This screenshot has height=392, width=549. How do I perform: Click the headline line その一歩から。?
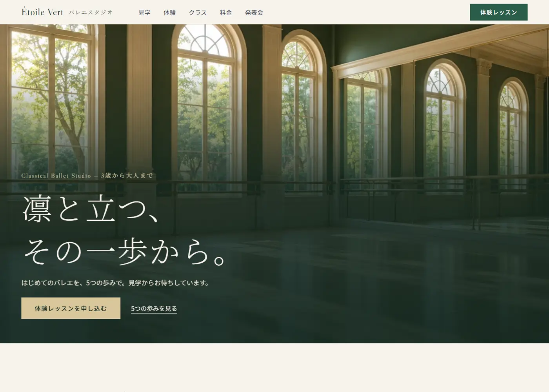[x=125, y=252]
